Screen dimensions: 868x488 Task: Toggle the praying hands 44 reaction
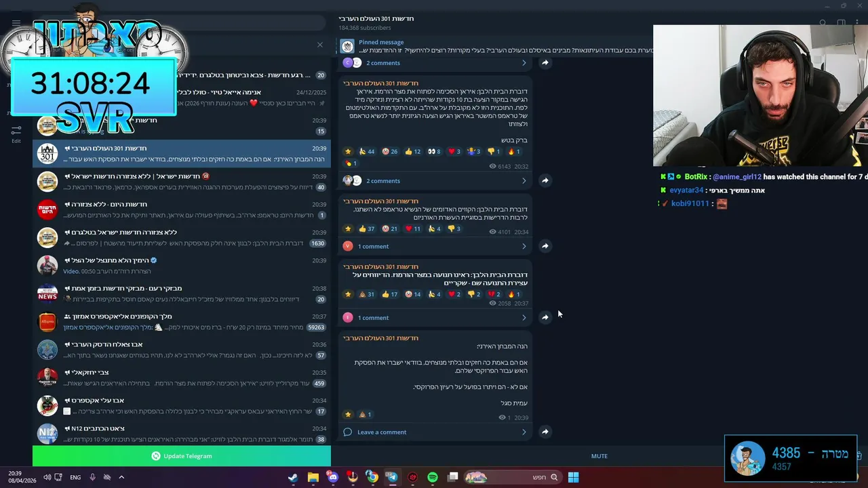click(x=367, y=152)
